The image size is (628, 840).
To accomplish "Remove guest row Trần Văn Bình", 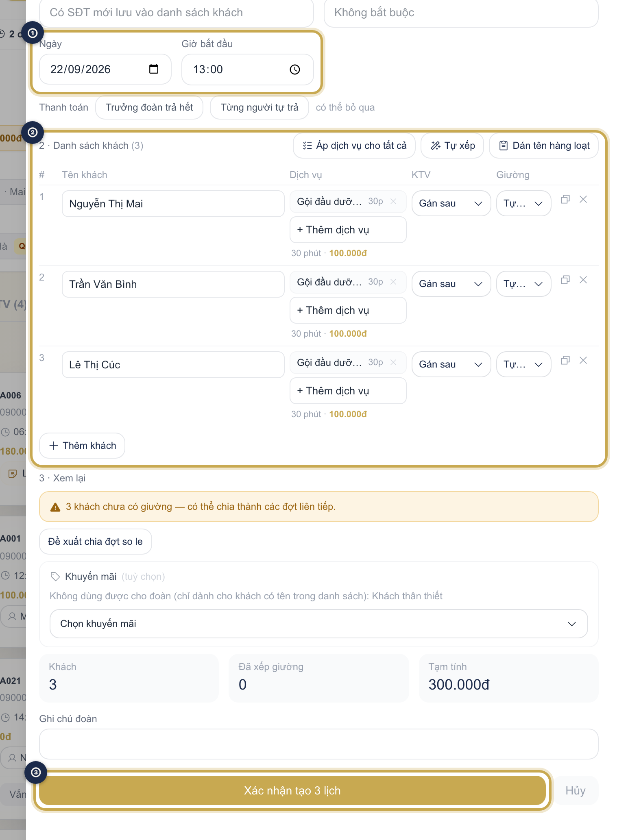I will 583,280.
